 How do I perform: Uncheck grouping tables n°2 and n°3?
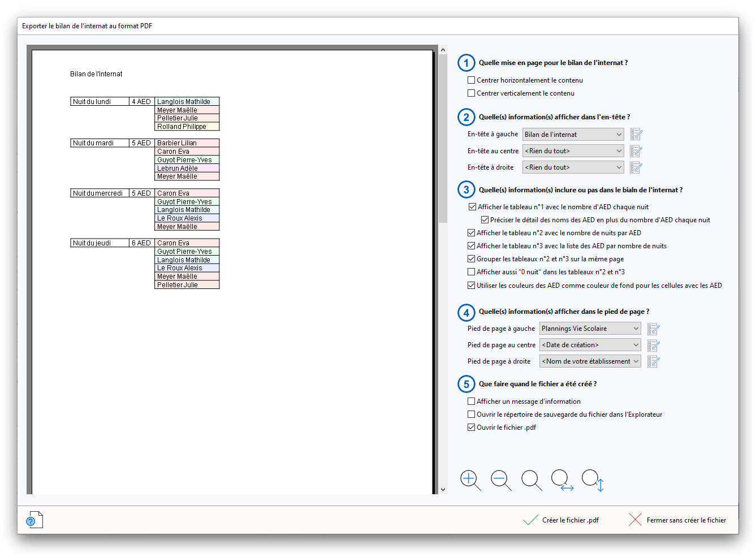click(x=472, y=259)
